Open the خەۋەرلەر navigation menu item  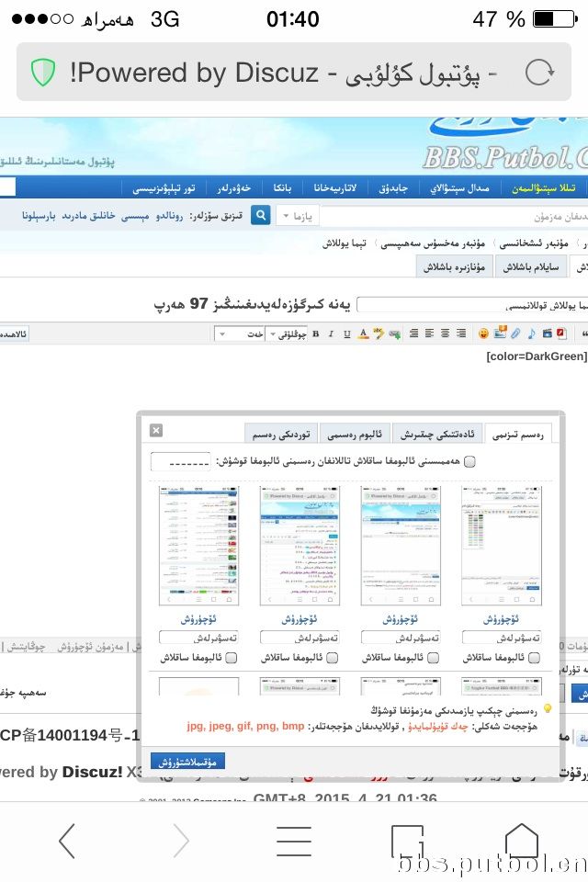pyautogui.click(x=234, y=187)
